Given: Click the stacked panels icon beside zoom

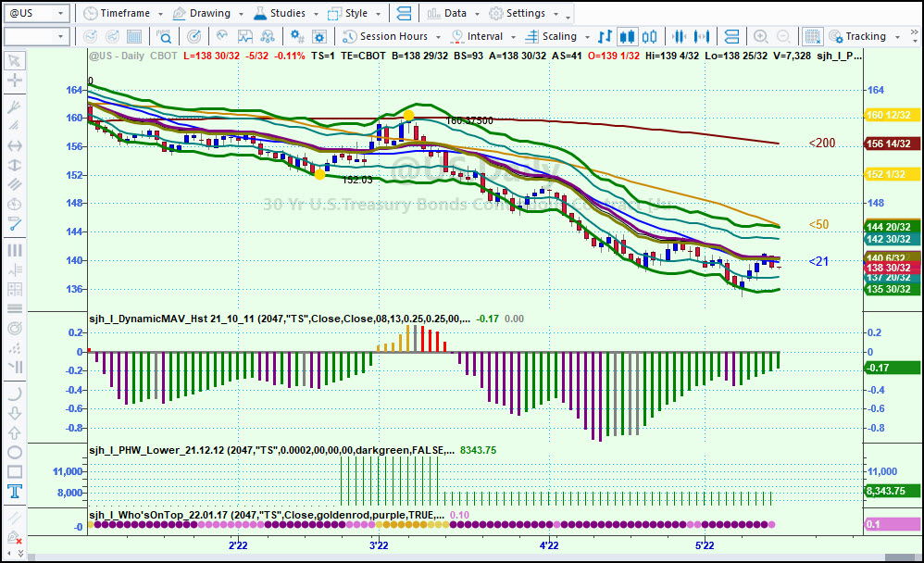Looking at the screenshot, I should click(x=731, y=36).
